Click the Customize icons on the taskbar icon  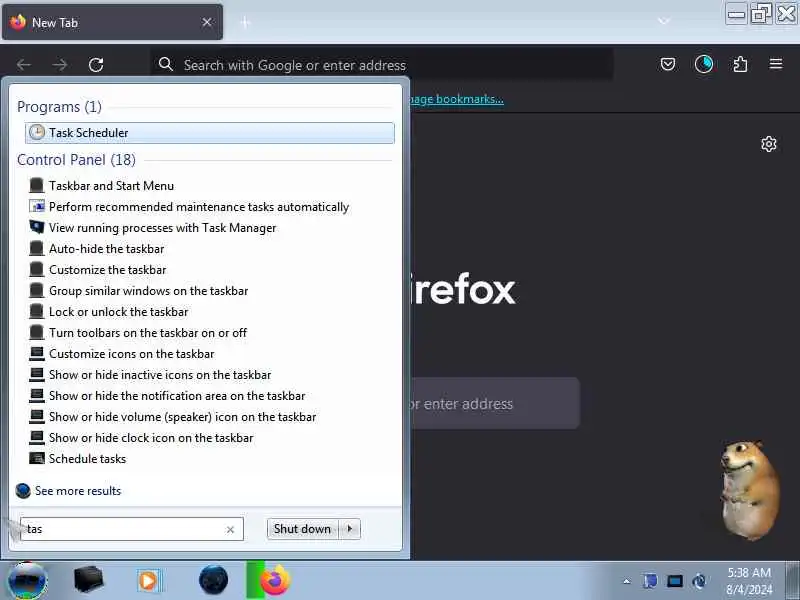pos(37,353)
